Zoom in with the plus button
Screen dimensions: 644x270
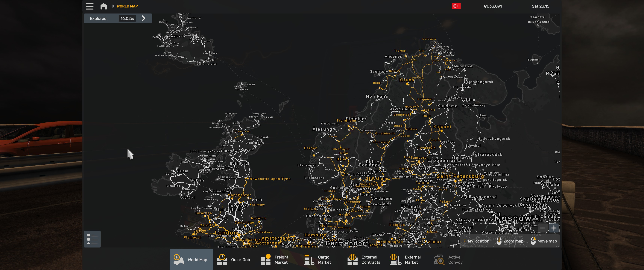click(x=554, y=228)
